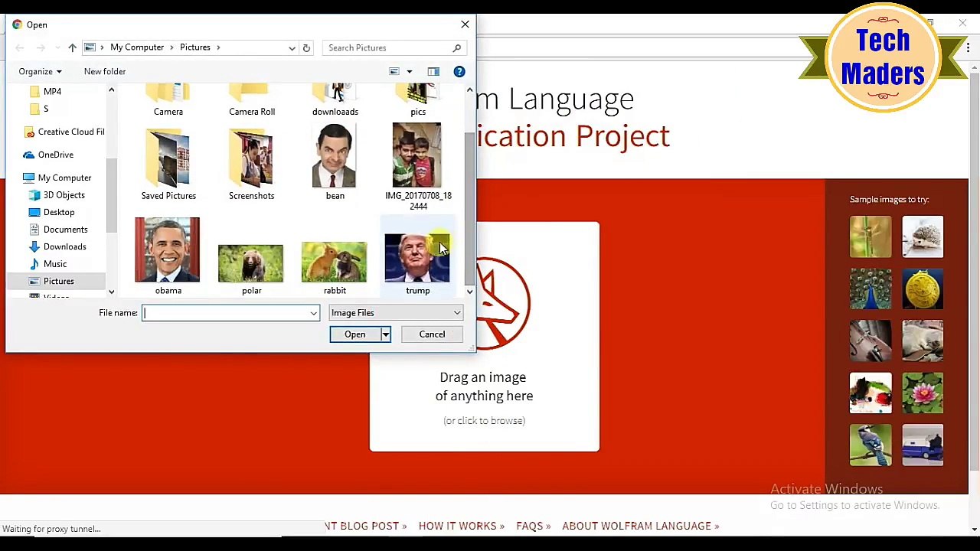Image resolution: width=980 pixels, height=551 pixels.
Task: Open the Saved Pictures folder
Action: [168, 164]
